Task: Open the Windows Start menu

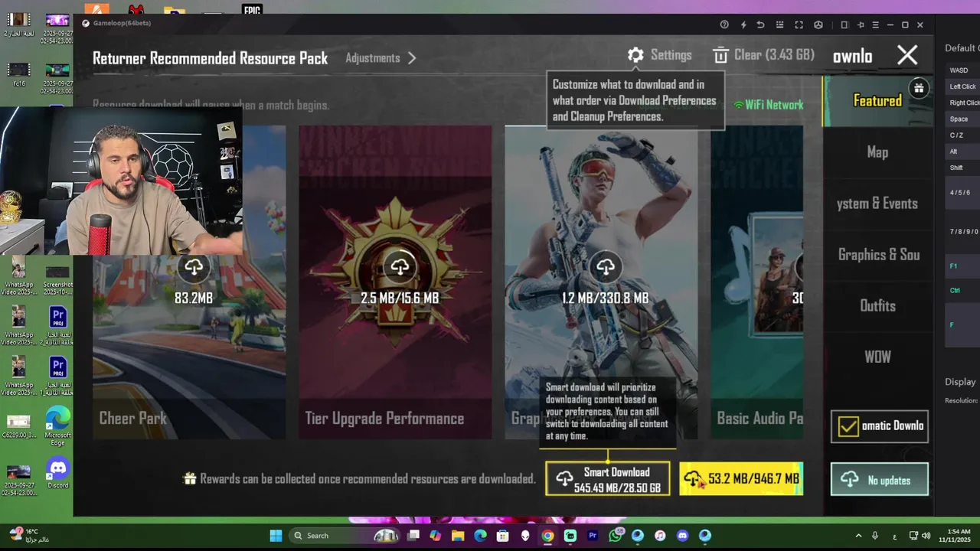Action: point(276,536)
